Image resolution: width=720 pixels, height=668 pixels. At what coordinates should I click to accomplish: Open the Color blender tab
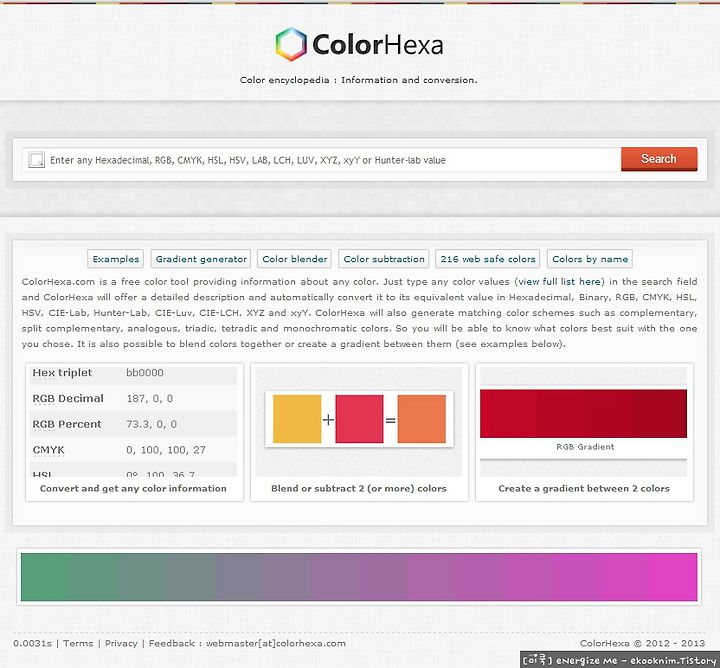tap(295, 259)
